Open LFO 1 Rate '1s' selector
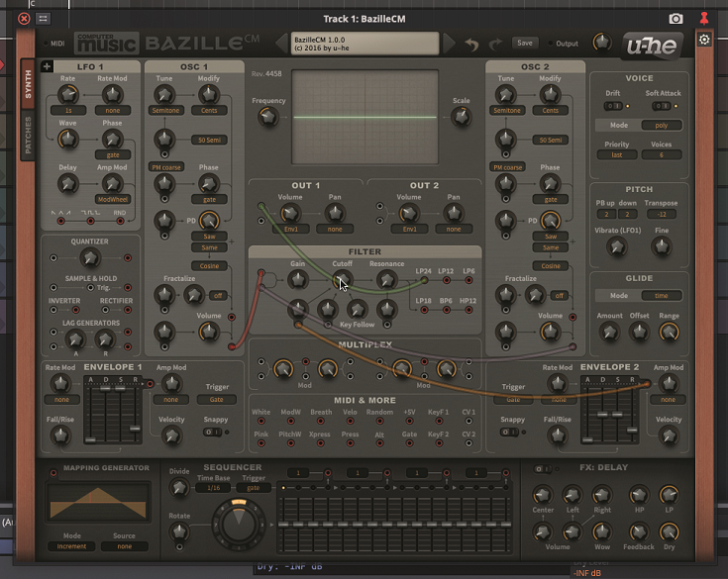Viewport: 728px width, 579px height. (x=68, y=111)
